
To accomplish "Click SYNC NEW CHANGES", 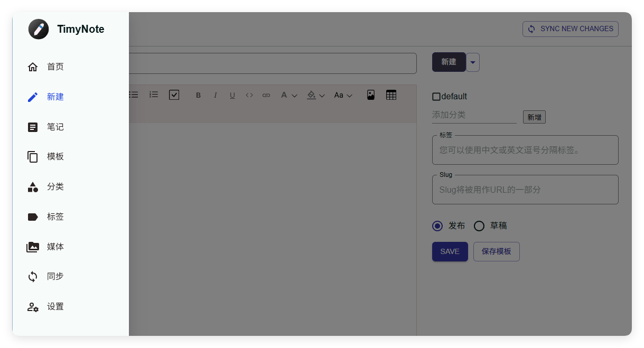I will 570,29.
